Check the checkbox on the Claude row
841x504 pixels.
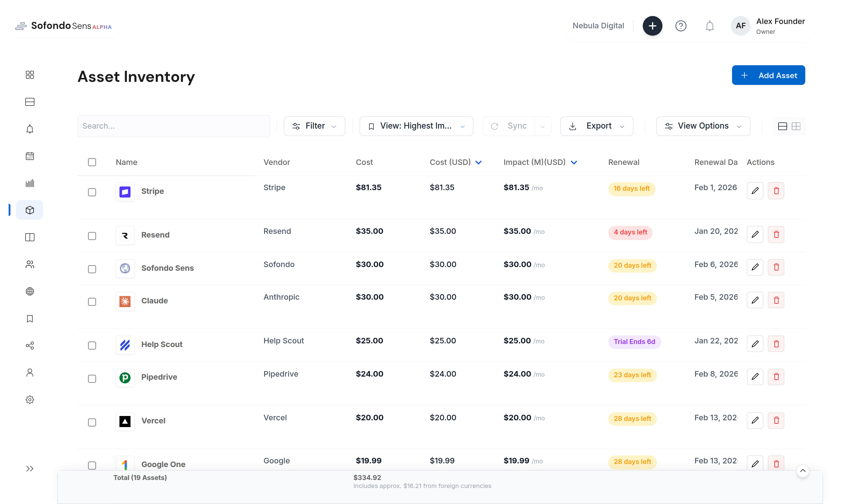pyautogui.click(x=92, y=302)
